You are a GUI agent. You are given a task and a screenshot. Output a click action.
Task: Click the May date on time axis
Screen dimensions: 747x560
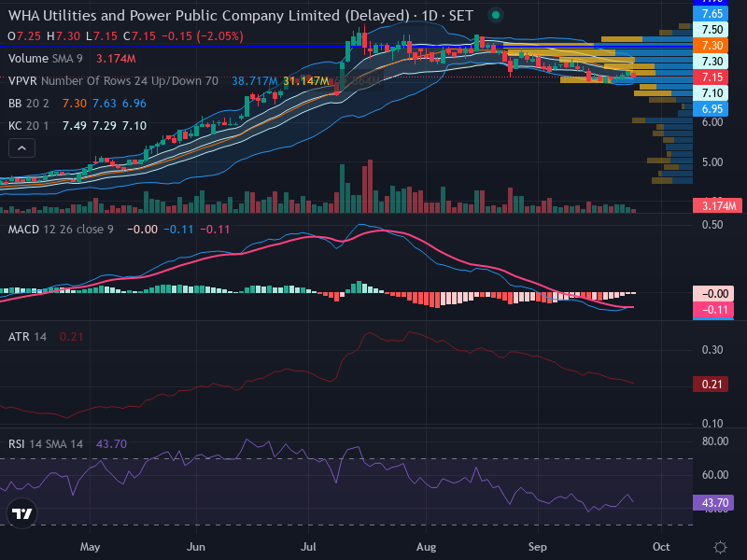90,547
